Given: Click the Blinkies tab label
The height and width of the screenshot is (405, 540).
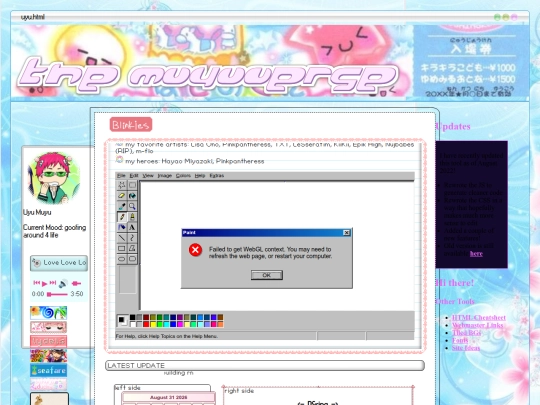Looking at the screenshot, I should click(x=131, y=125).
